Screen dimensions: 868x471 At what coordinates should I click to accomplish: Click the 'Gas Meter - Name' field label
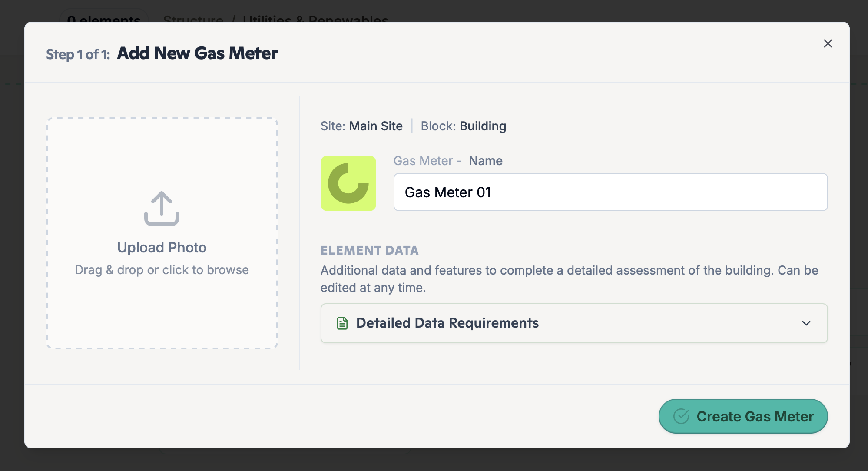point(448,161)
